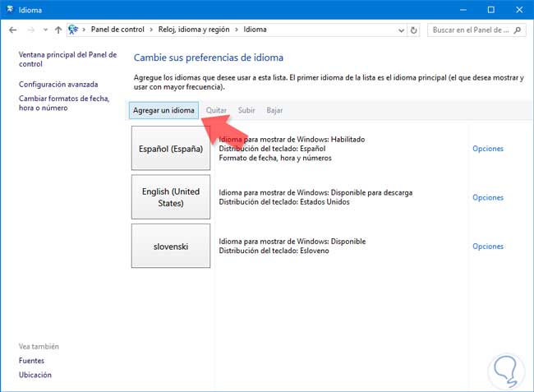Go back with the back arrow
This screenshot has height=392, width=534.
click(x=13, y=30)
